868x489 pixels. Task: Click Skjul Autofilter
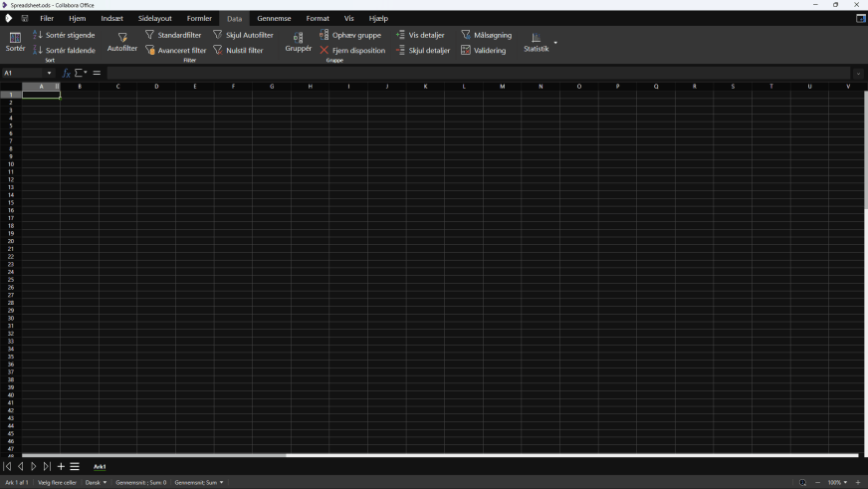(x=243, y=35)
